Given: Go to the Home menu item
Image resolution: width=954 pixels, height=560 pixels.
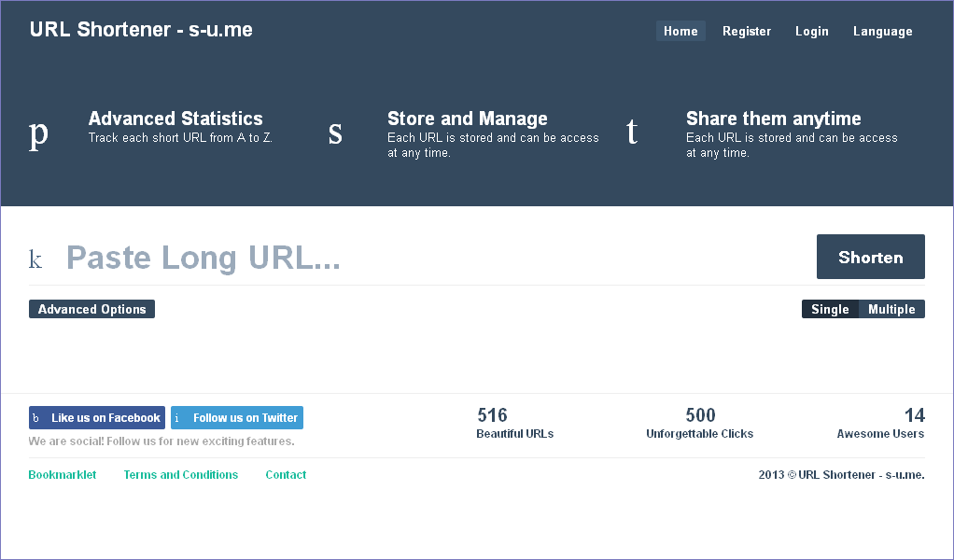Looking at the screenshot, I should coord(680,31).
